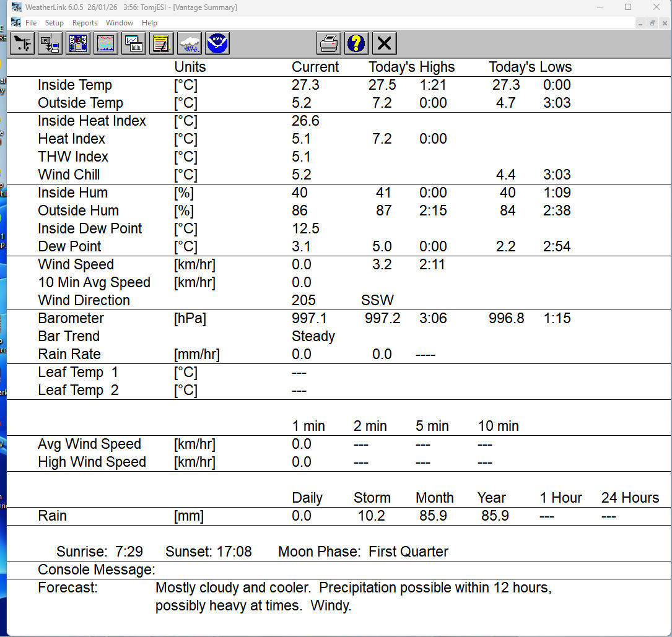Viewport: 672px width, 637px height.
Task: Open the File menu
Action: pos(31,23)
